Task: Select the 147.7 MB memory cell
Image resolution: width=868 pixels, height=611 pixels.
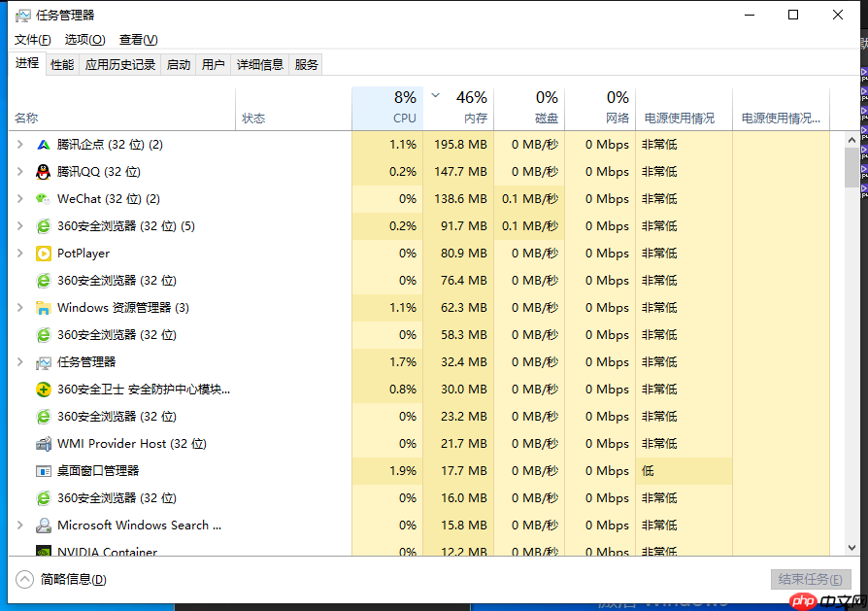Action: click(x=458, y=172)
